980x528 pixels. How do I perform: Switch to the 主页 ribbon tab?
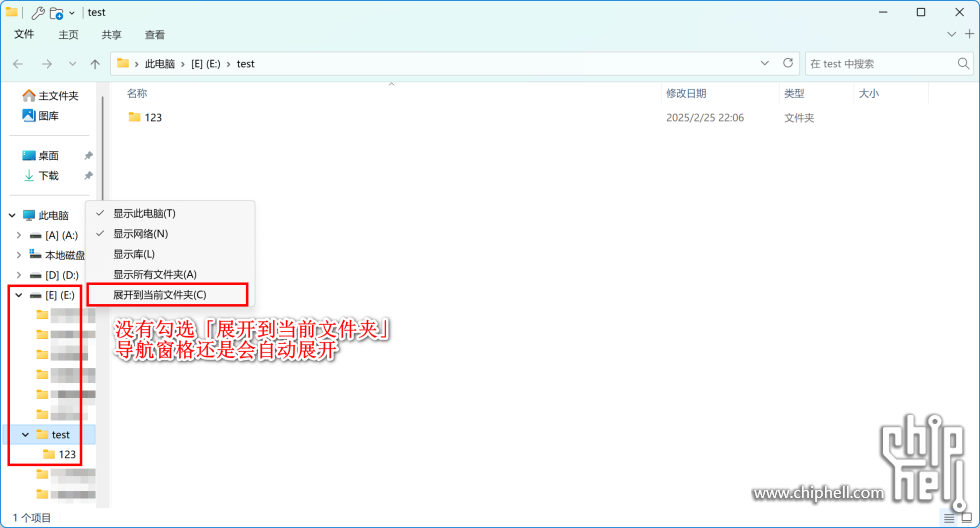[x=68, y=35]
